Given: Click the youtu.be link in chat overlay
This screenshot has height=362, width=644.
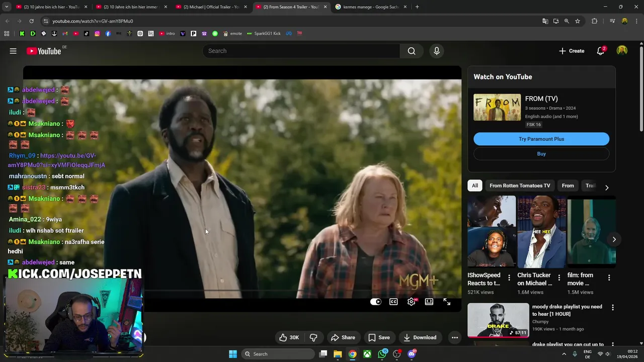Looking at the screenshot, I should click(57, 160).
